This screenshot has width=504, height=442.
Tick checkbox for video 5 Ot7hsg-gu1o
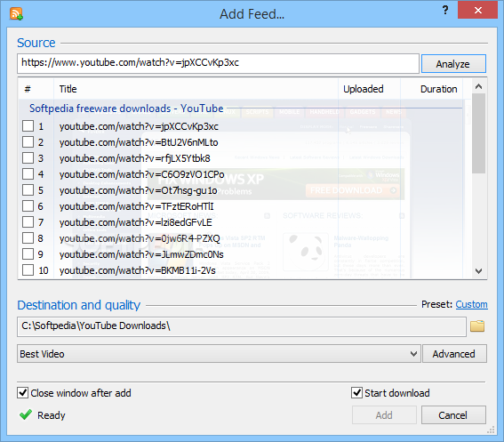(x=28, y=189)
